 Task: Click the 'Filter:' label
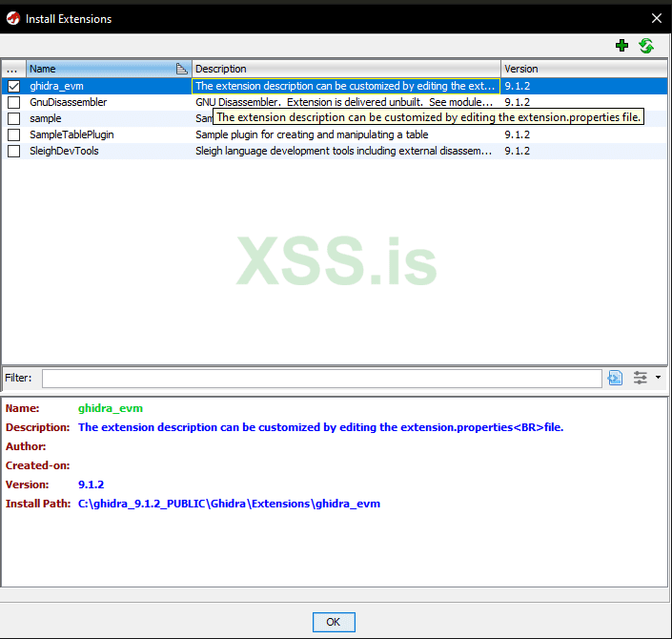[x=18, y=378]
